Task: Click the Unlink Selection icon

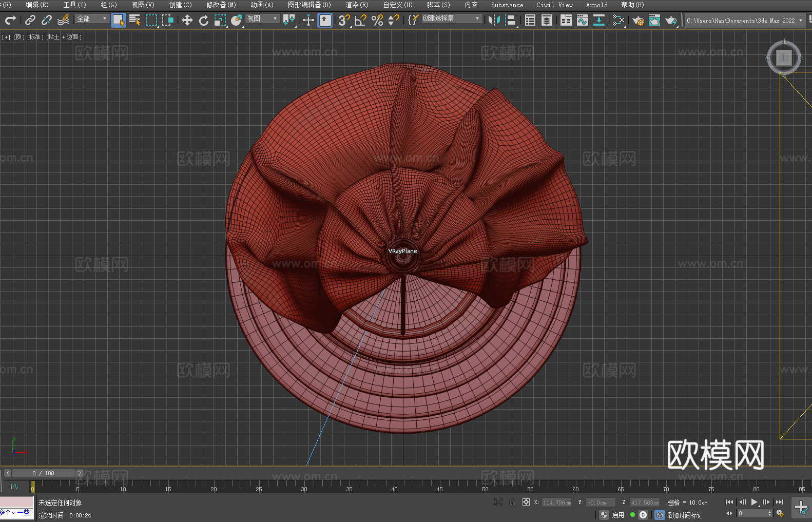Action: point(47,20)
